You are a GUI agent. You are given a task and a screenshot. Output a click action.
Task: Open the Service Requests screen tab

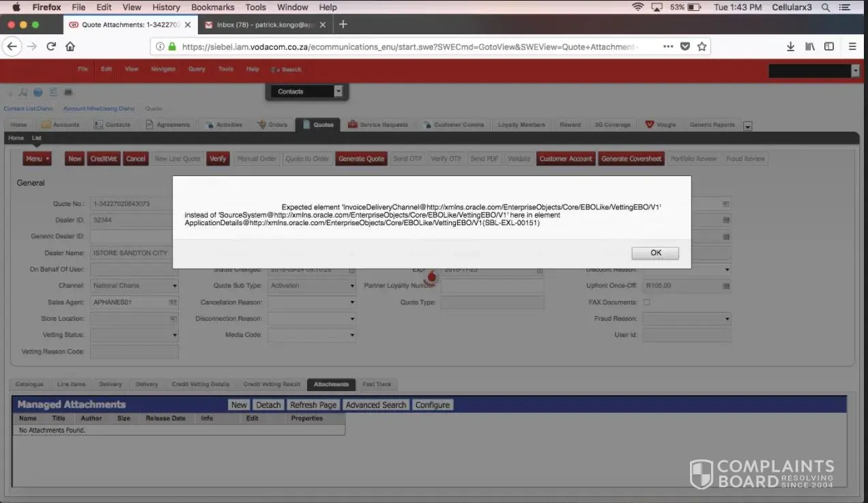pos(378,125)
